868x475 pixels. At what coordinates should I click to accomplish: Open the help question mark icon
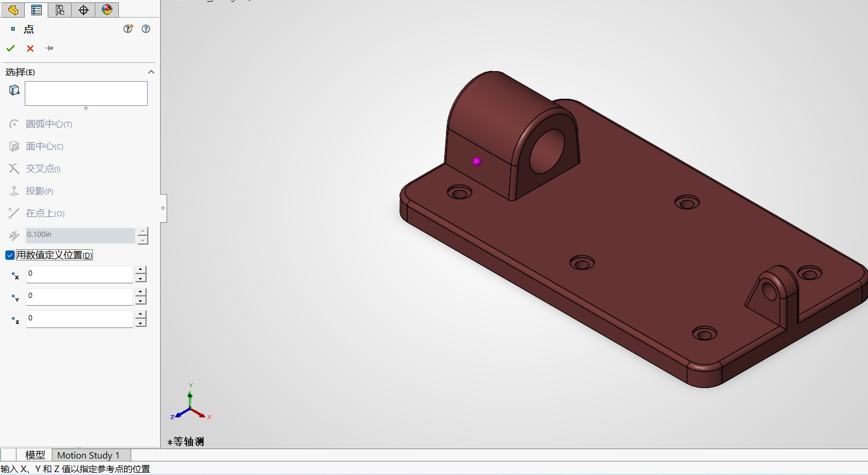click(x=146, y=29)
